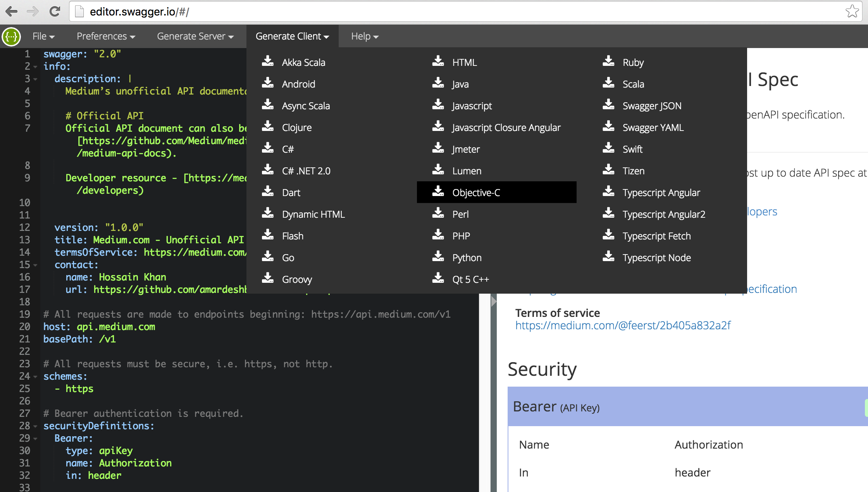Click download icon beside Flash
This screenshot has width=868, height=492.
click(x=268, y=234)
